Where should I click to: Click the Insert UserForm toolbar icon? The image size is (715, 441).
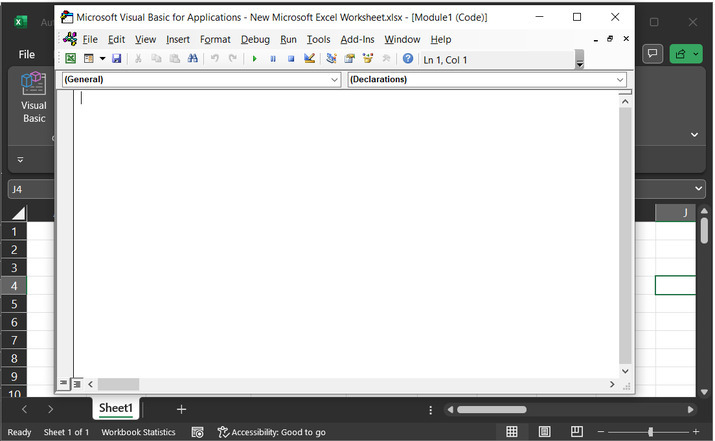89,58
